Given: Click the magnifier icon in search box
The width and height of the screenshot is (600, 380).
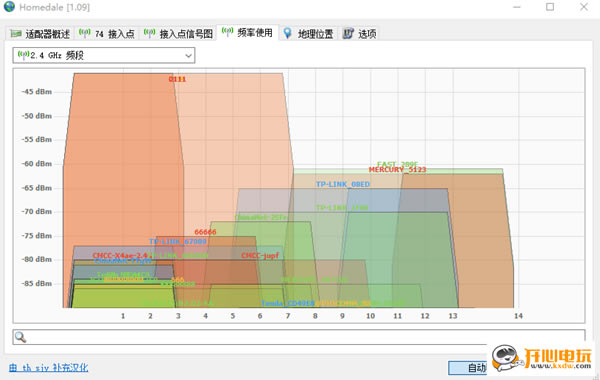Looking at the screenshot, I should click(20, 337).
